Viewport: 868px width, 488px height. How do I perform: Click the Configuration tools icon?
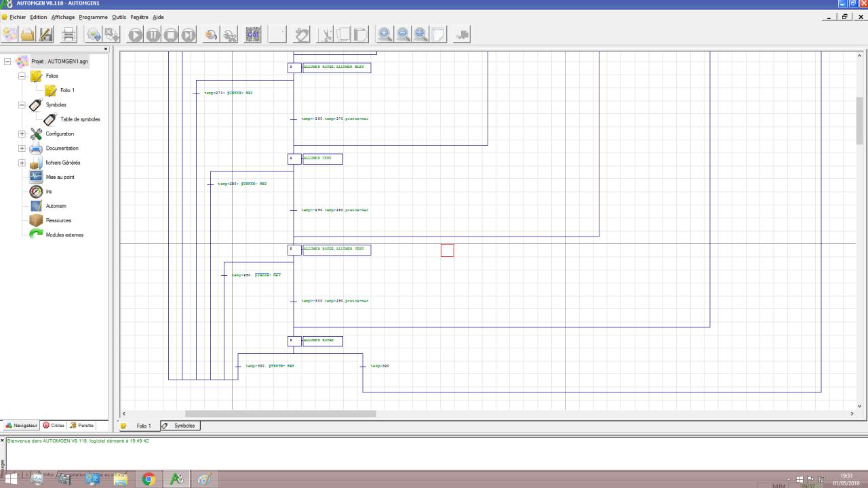36,134
